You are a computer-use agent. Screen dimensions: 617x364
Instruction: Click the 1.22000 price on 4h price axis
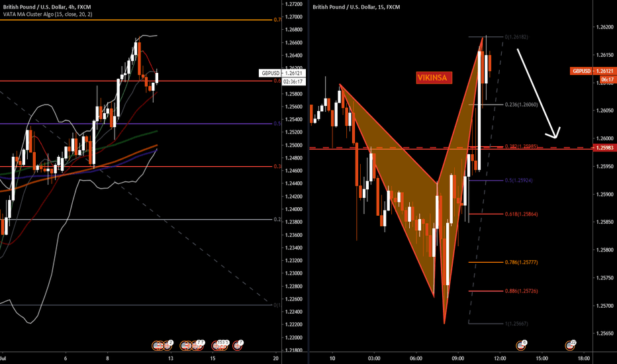click(294, 338)
